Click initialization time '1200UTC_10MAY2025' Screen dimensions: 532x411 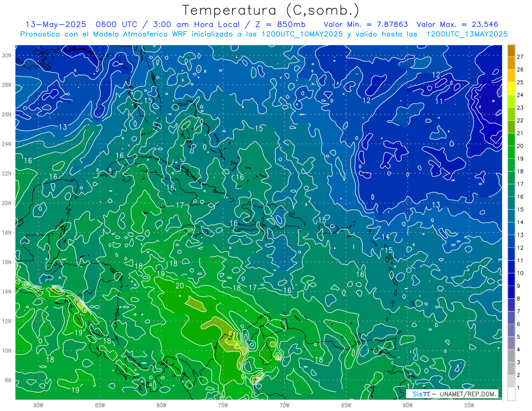[302, 34]
